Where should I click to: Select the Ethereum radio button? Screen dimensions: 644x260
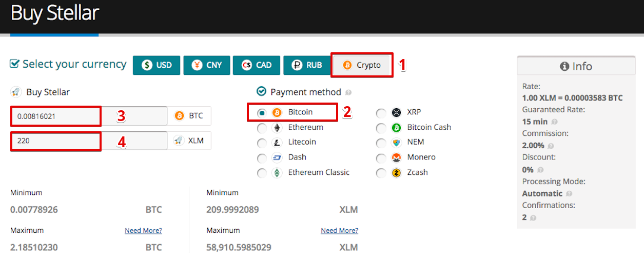[262, 128]
